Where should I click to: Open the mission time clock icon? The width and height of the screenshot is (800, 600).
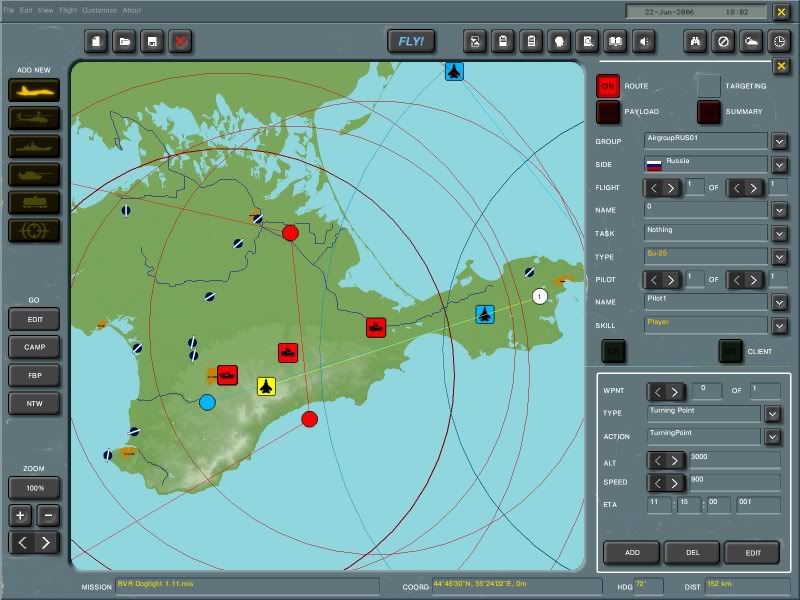pos(780,42)
